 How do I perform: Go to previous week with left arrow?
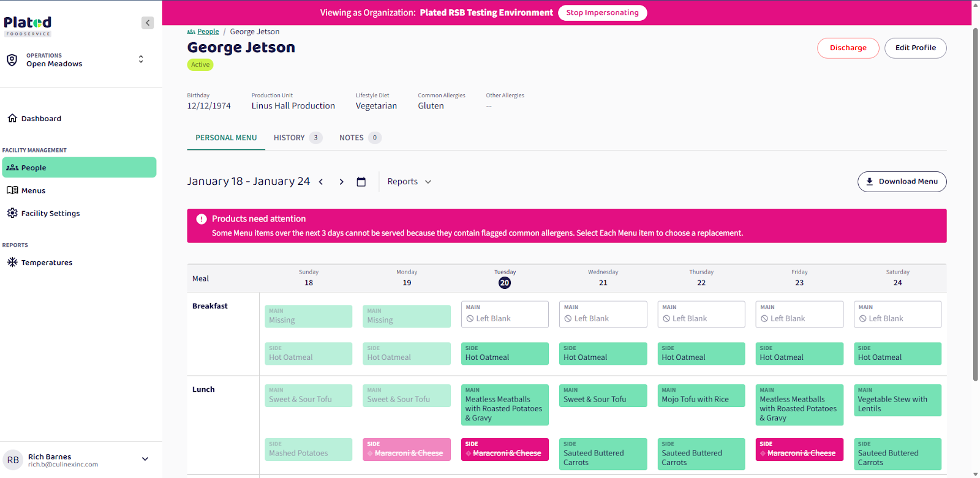point(321,182)
